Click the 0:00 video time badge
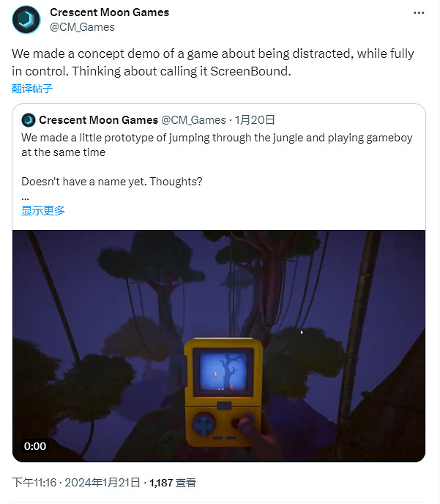 [x=35, y=445]
